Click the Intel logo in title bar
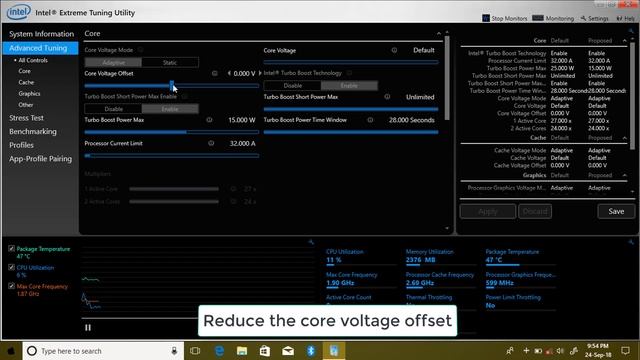 (18, 12)
